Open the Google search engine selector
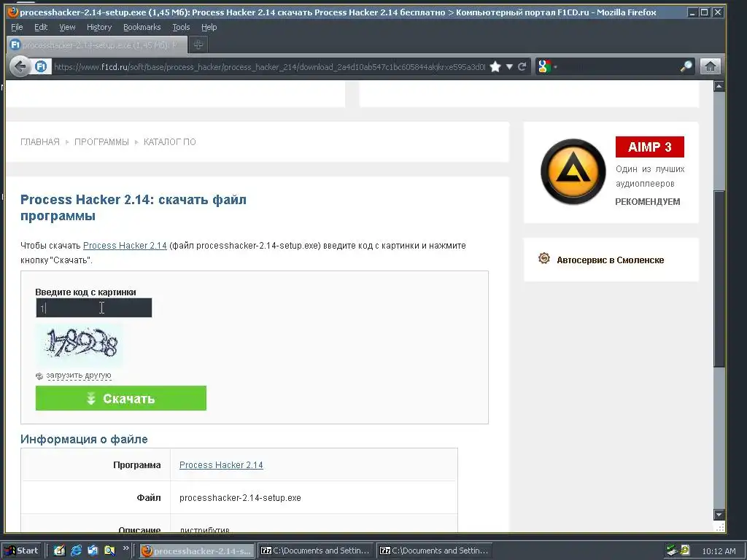 pos(547,66)
